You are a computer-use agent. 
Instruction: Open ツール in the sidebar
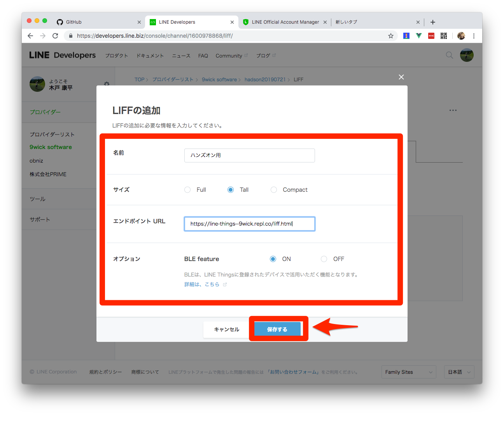38,199
